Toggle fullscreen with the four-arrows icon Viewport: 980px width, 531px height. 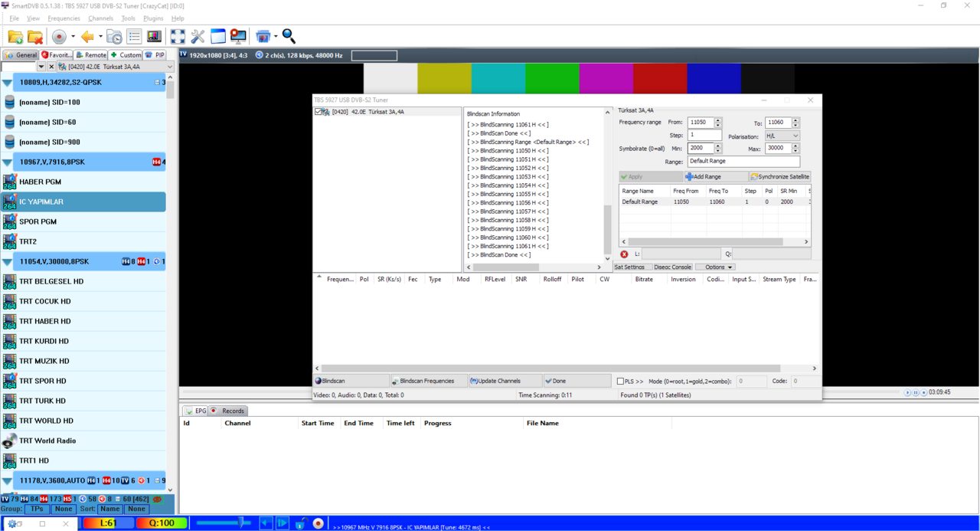pos(178,37)
